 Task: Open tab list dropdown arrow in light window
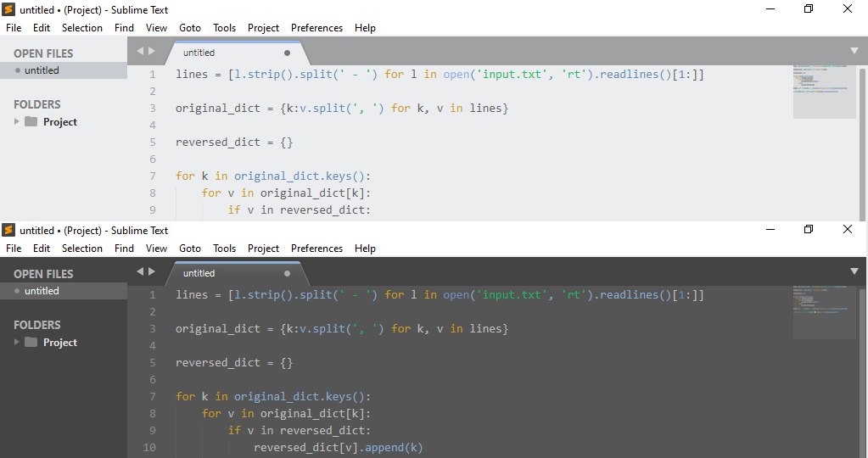pos(854,50)
